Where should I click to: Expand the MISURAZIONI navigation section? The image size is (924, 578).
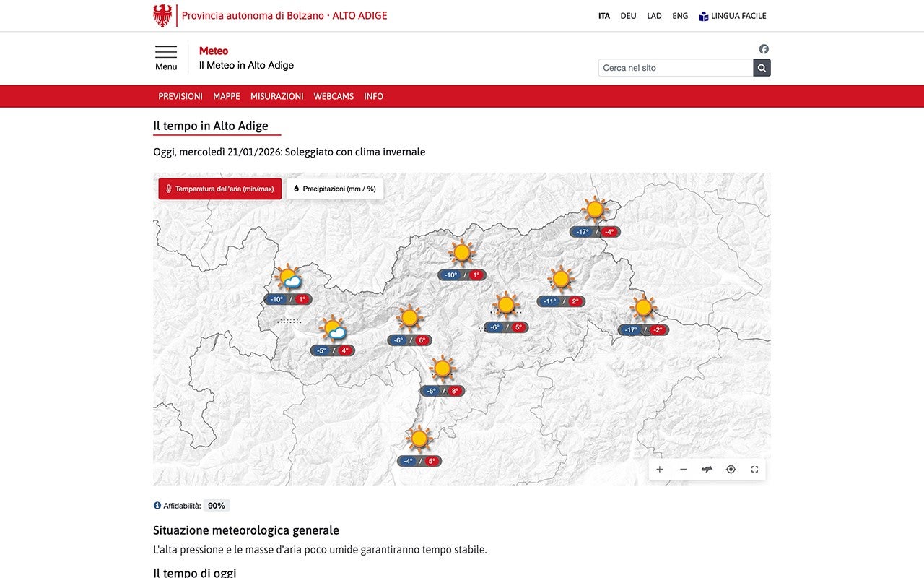click(276, 96)
